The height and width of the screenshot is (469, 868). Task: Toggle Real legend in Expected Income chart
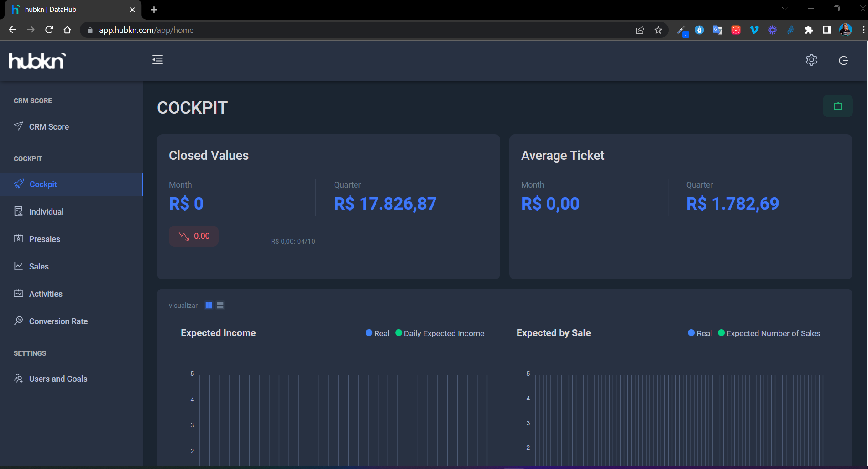click(377, 333)
